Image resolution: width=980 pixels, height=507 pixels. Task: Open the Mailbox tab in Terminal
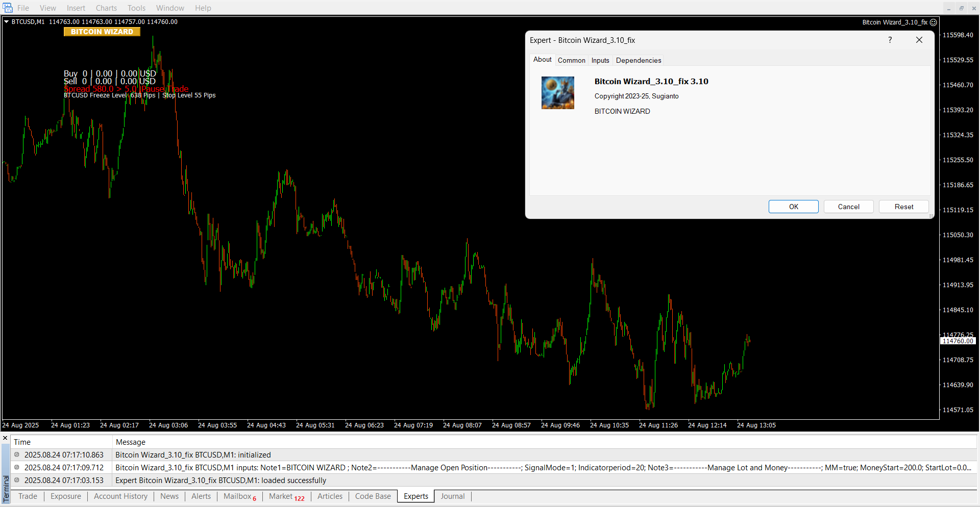click(x=240, y=496)
